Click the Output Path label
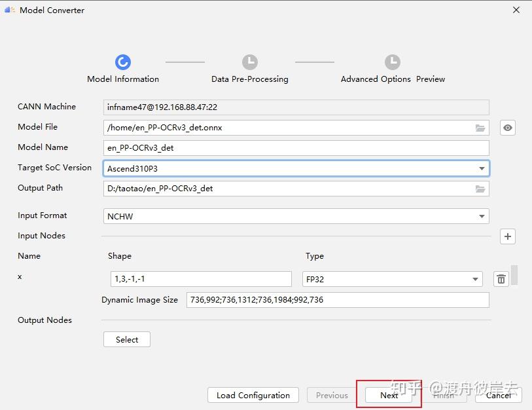 [x=40, y=188]
